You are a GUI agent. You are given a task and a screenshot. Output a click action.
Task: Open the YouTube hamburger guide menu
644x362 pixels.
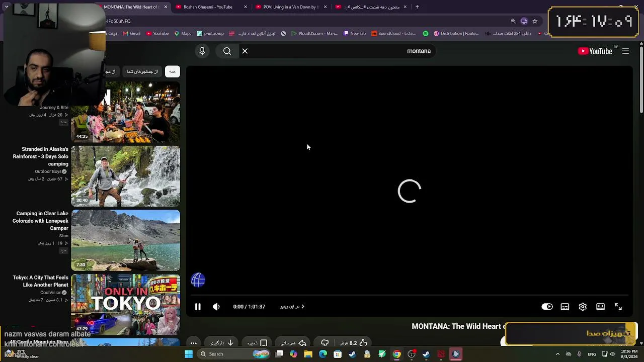(625, 51)
